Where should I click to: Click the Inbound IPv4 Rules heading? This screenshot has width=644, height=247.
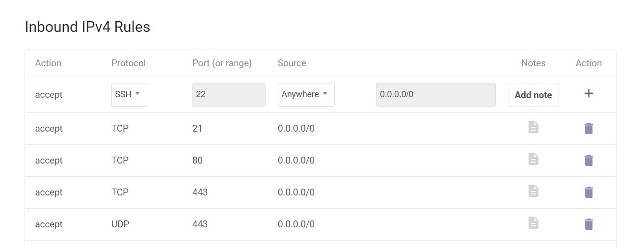[x=87, y=27]
